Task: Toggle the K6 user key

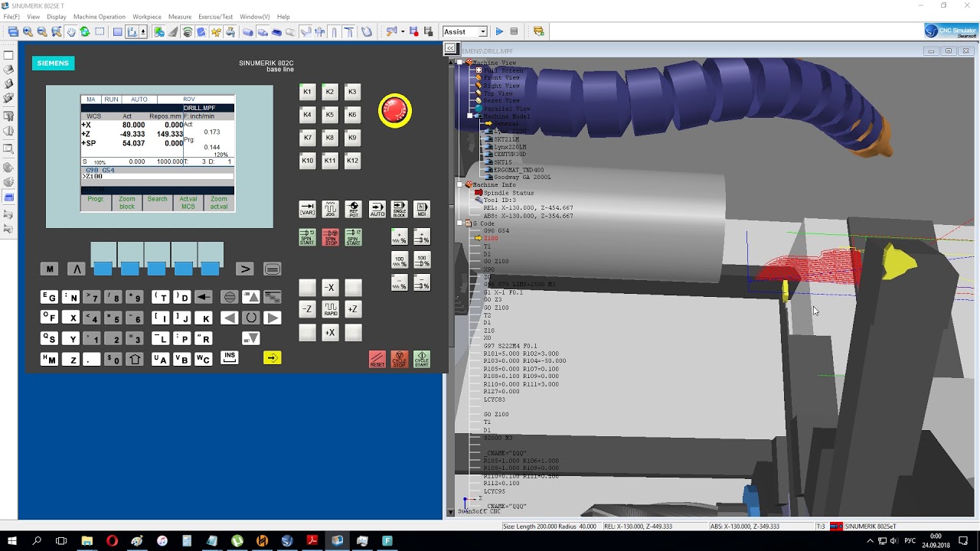Action: pos(352,115)
